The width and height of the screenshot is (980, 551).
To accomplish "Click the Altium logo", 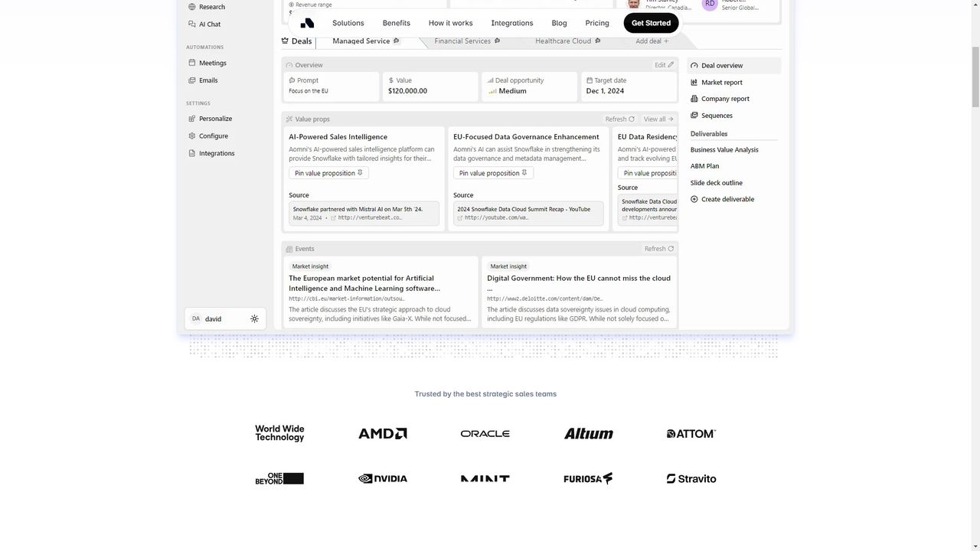I will [x=589, y=433].
